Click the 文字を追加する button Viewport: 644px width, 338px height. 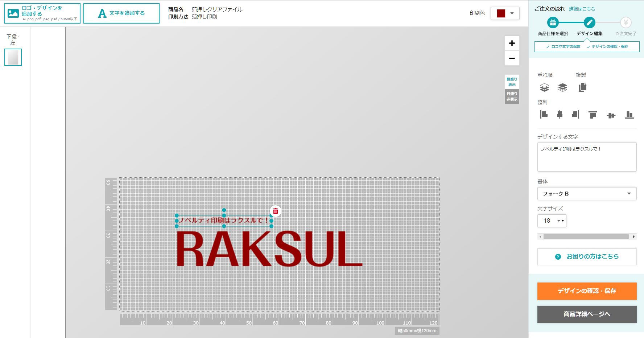point(121,13)
